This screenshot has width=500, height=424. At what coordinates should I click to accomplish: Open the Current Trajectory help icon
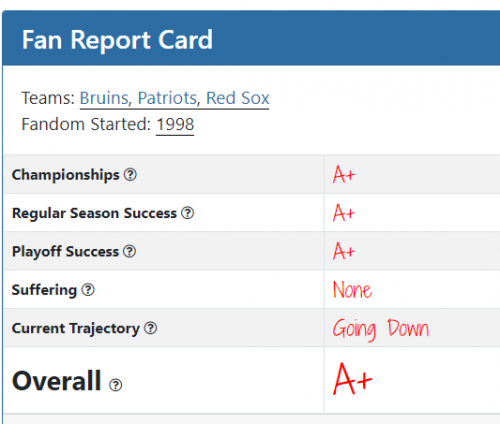[150, 328]
